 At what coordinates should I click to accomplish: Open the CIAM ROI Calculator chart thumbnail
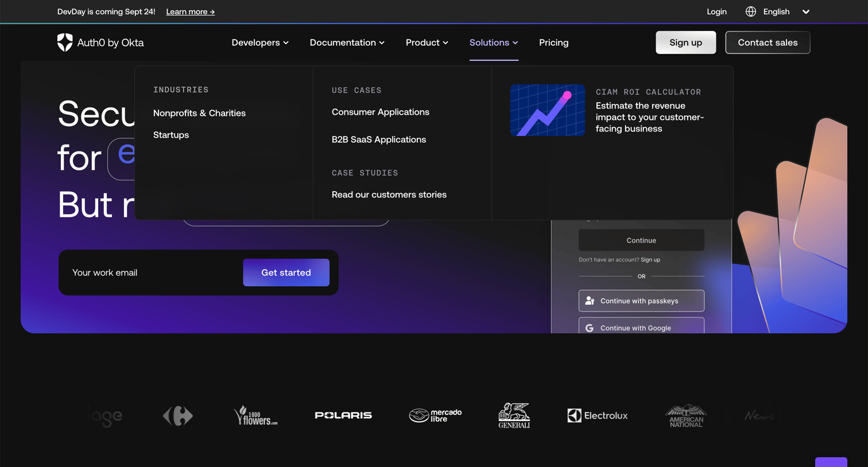click(548, 110)
